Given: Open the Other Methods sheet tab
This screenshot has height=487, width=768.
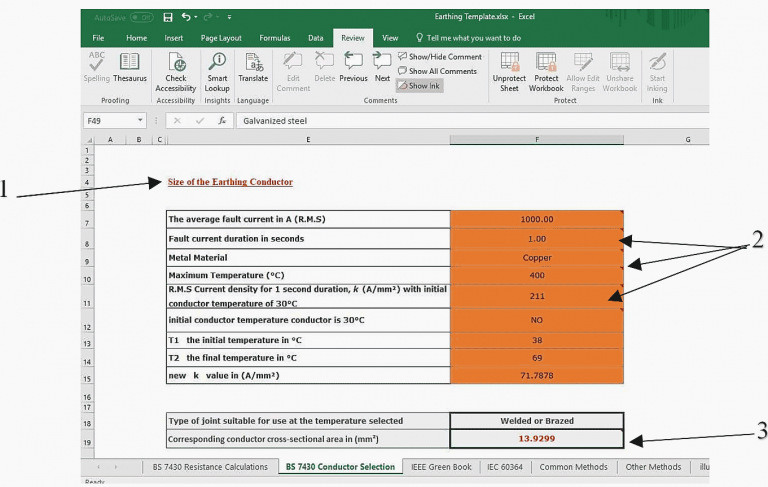Looking at the screenshot, I should (x=653, y=467).
